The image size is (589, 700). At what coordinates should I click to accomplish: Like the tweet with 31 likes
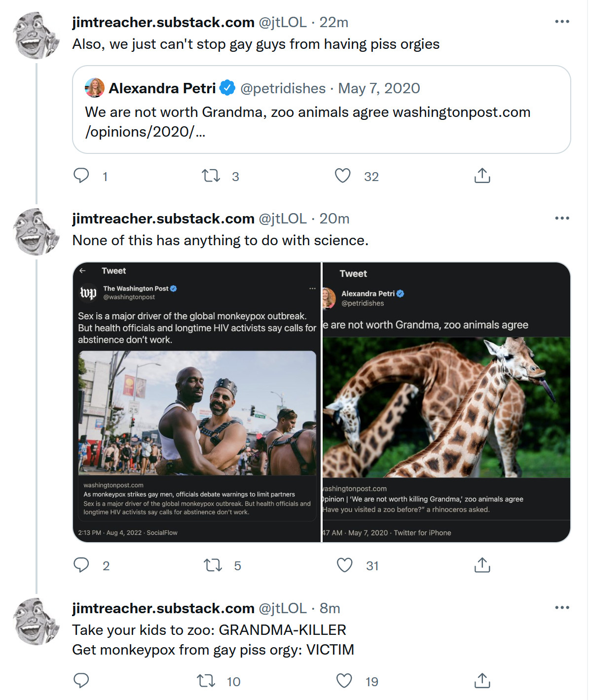344,565
